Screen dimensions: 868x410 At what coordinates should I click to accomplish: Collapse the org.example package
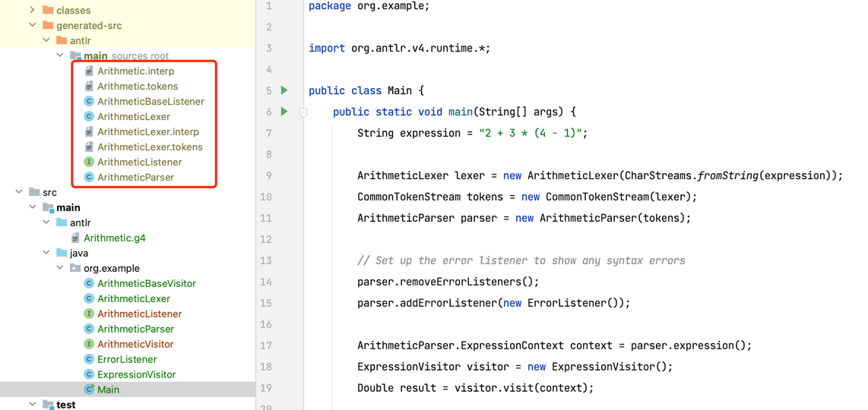click(60, 268)
